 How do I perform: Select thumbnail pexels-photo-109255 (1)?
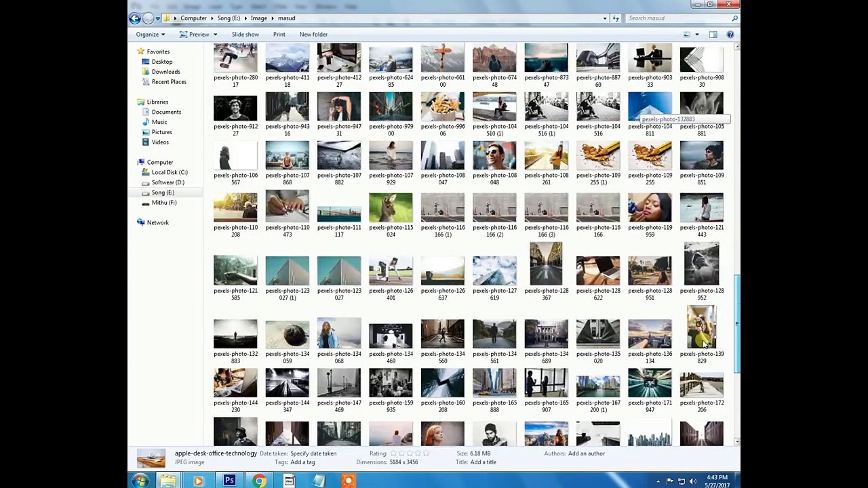tap(598, 156)
